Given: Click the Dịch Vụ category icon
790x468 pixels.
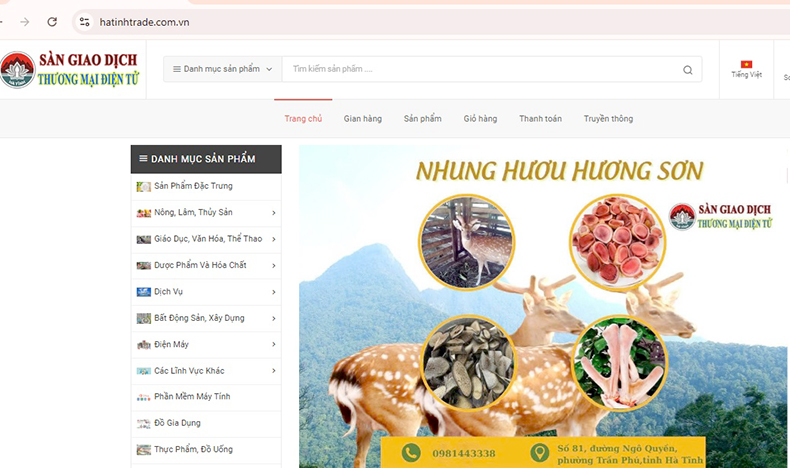Looking at the screenshot, I should pyautogui.click(x=144, y=292).
